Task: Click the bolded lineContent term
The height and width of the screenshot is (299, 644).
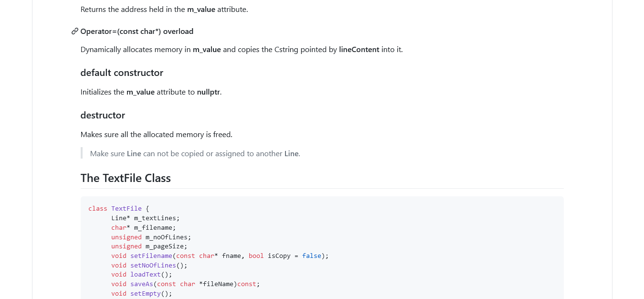Action: coord(359,49)
